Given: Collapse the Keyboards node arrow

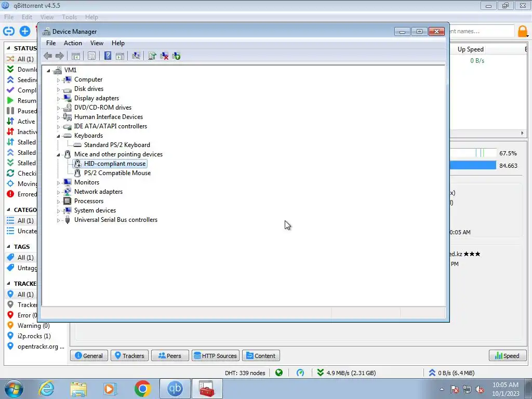Looking at the screenshot, I should tap(58, 136).
